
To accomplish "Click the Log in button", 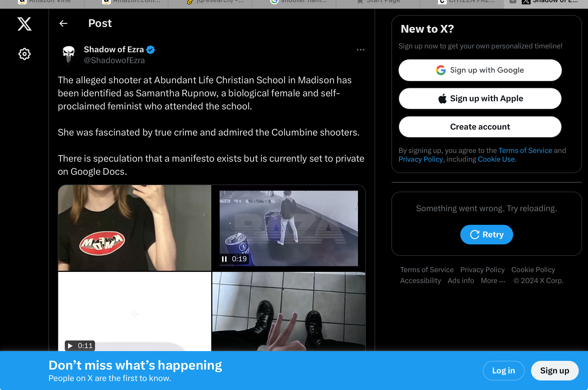I will pos(504,370).
